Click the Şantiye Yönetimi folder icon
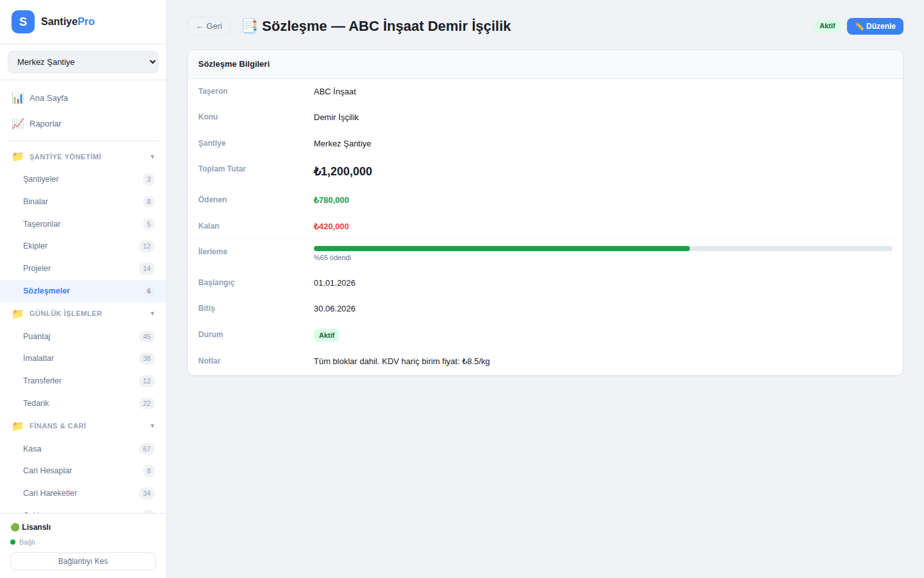Screen dimensions: 924x578 point(18,157)
